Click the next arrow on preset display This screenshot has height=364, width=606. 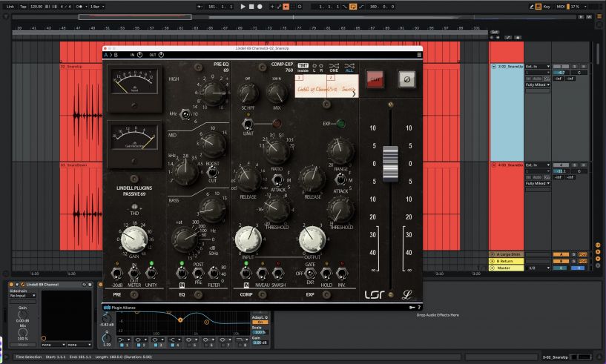pos(354,93)
